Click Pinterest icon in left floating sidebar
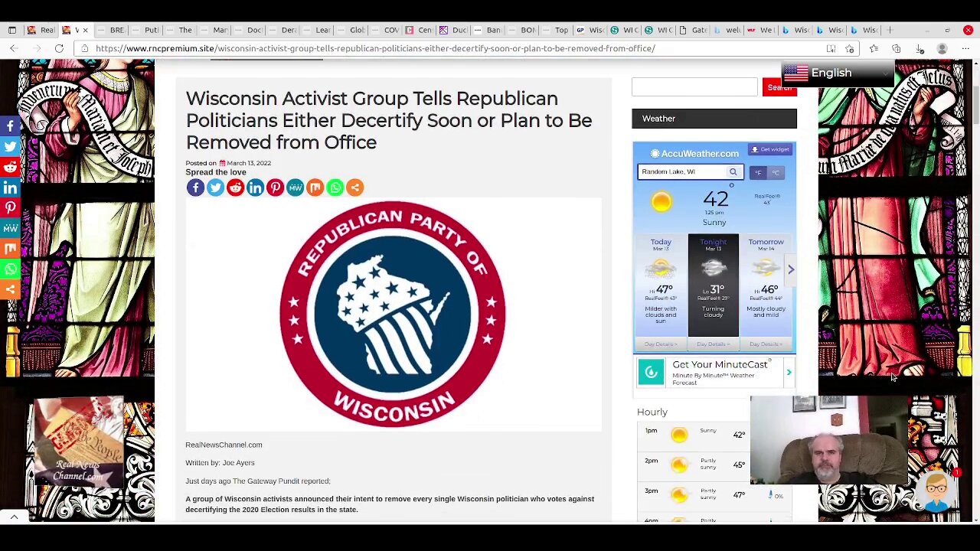This screenshot has height=551, width=980. pyautogui.click(x=10, y=207)
